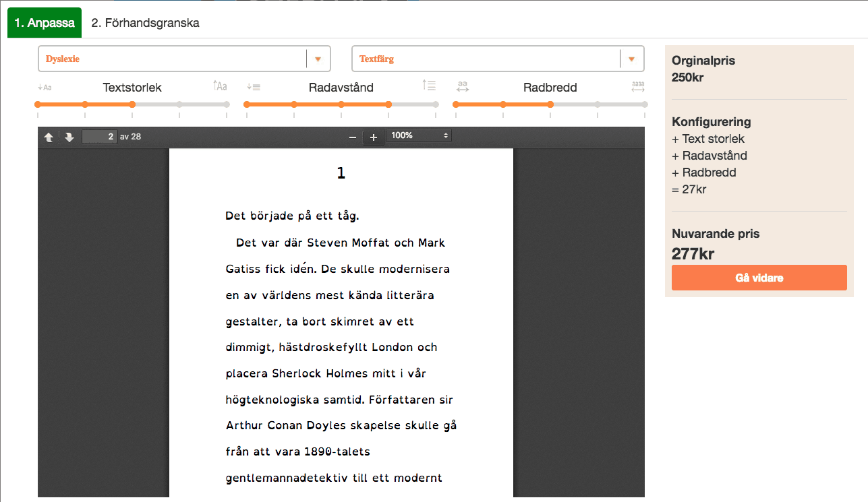The width and height of the screenshot is (868, 502).
Task: Open the 100% zoom level dropdown
Action: 419,135
